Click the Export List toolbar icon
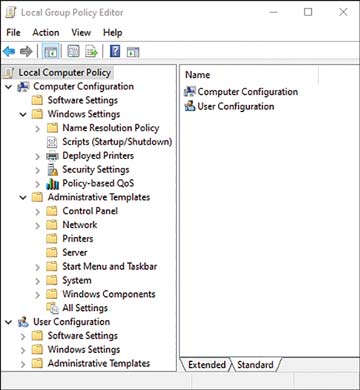 point(91,52)
